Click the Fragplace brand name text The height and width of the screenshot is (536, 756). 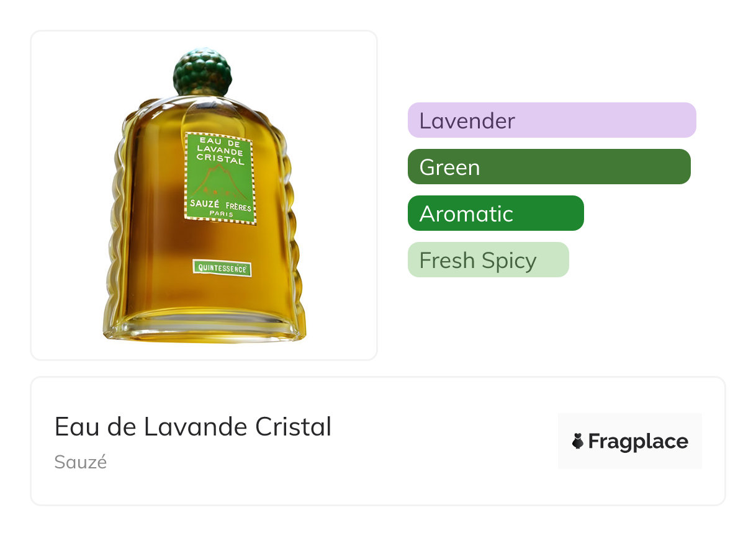coord(638,442)
